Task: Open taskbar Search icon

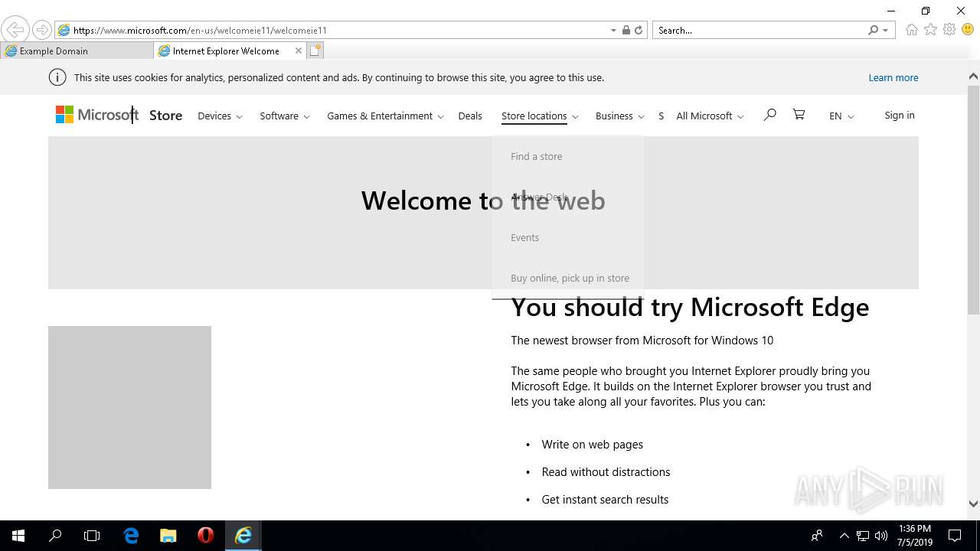Action: pos(55,536)
